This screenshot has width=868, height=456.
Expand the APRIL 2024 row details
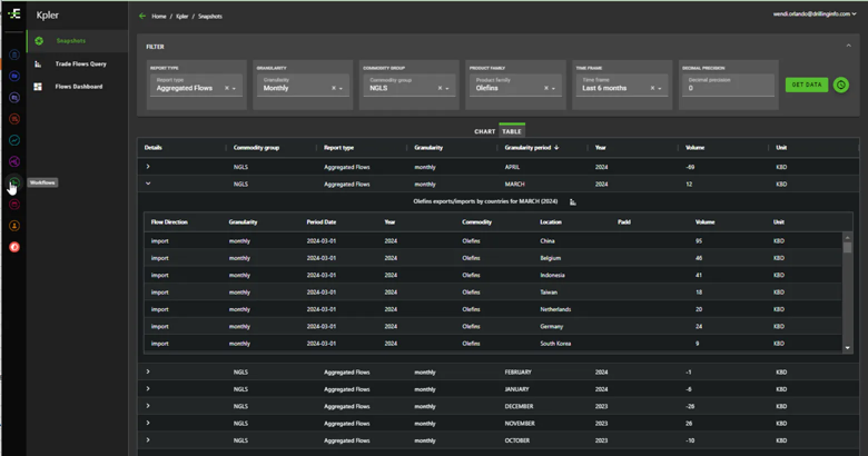pos(147,166)
